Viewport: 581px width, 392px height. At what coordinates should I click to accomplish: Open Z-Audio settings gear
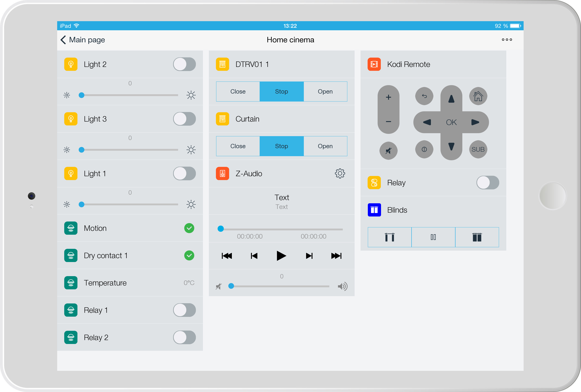pos(340,174)
